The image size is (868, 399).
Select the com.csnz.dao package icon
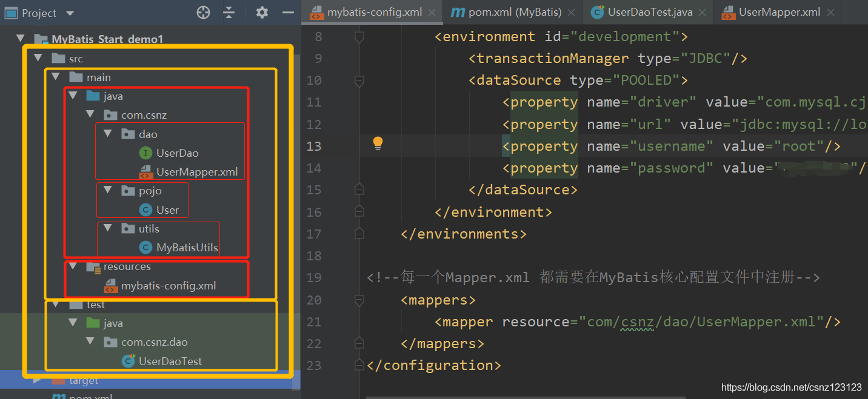click(x=110, y=342)
